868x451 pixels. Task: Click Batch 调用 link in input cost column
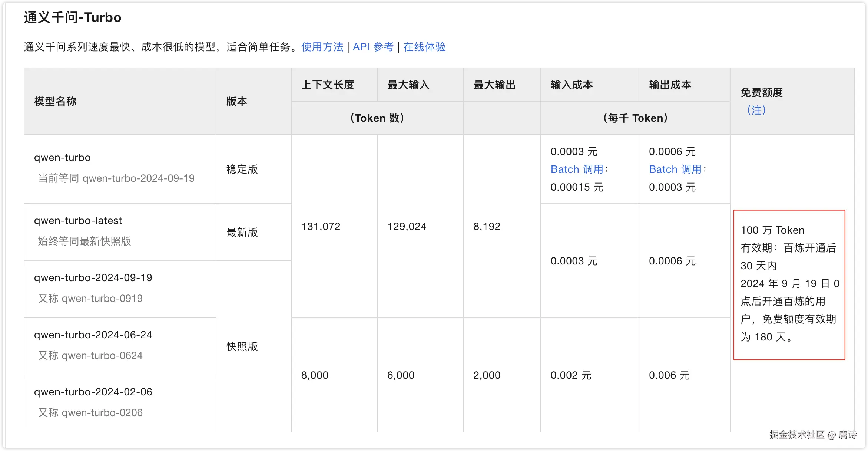coord(577,169)
